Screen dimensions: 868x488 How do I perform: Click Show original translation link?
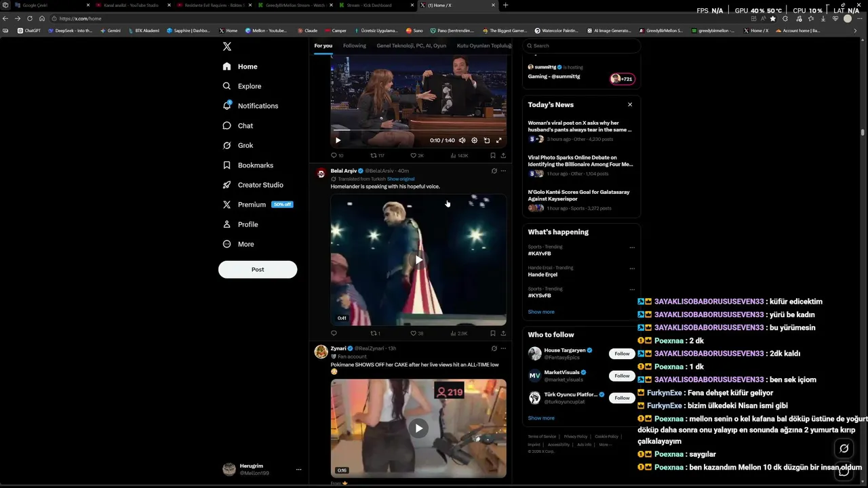coord(401,179)
